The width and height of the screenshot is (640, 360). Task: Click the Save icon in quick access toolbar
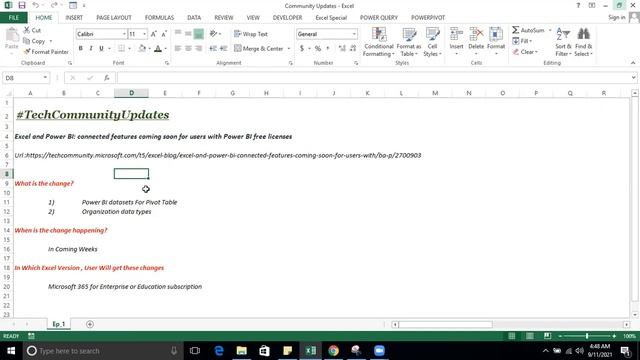point(22,6)
